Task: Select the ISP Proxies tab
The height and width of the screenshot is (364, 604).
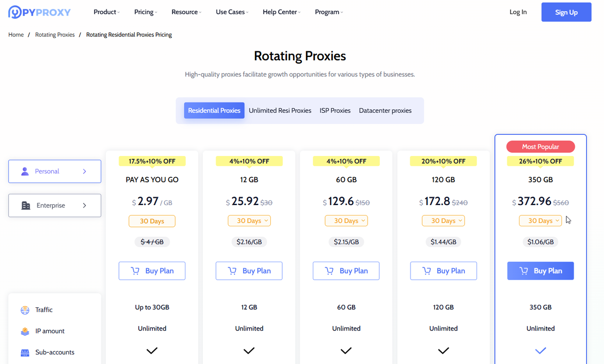Action: [335, 110]
